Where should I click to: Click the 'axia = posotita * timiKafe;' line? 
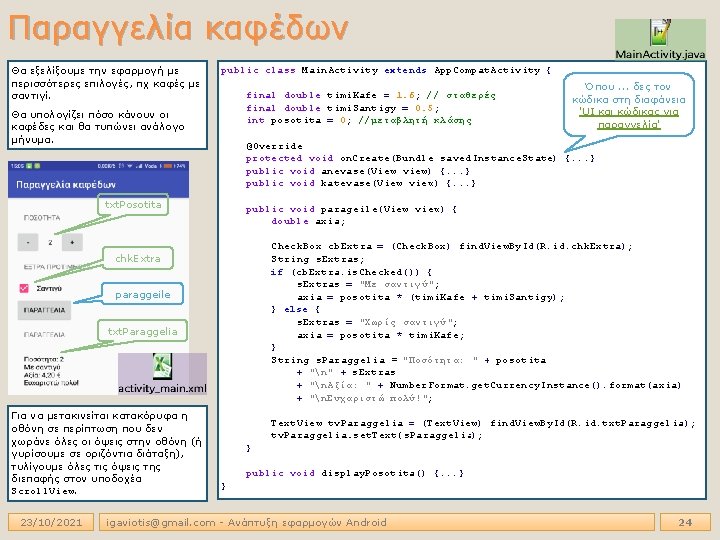[381, 335]
